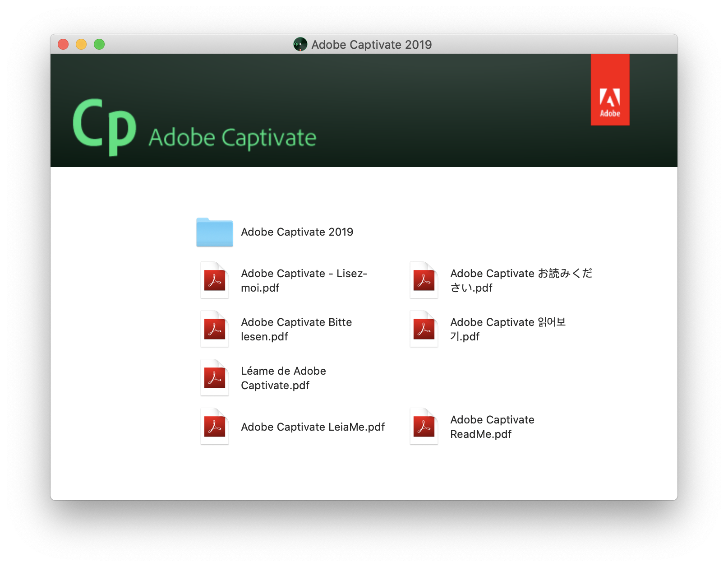Image resolution: width=728 pixels, height=567 pixels.
Task: Click the Japanese お読みください PDF icon
Action: click(x=424, y=280)
